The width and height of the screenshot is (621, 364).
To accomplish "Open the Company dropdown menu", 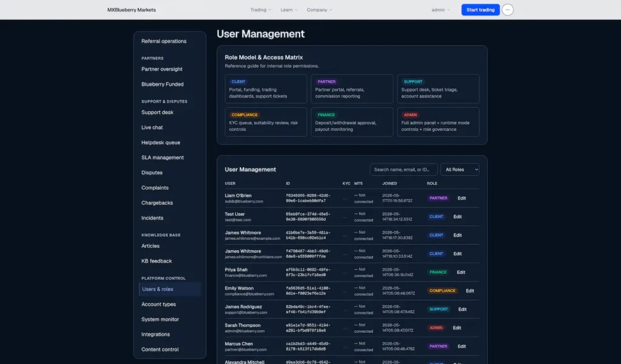I will point(319,10).
